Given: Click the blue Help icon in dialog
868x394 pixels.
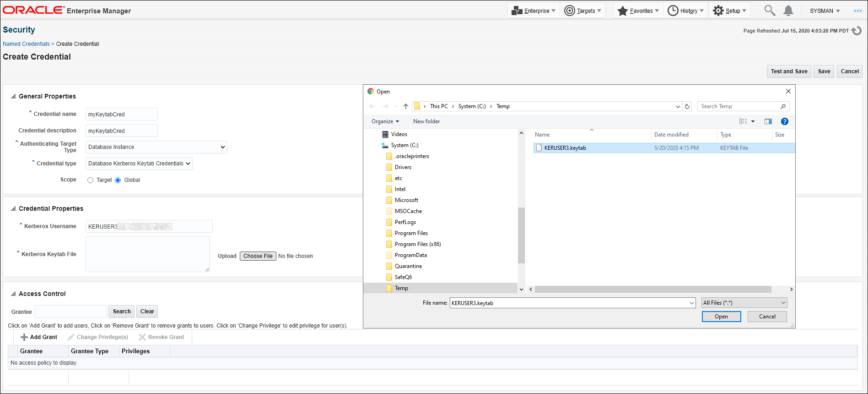Looking at the screenshot, I should (785, 121).
